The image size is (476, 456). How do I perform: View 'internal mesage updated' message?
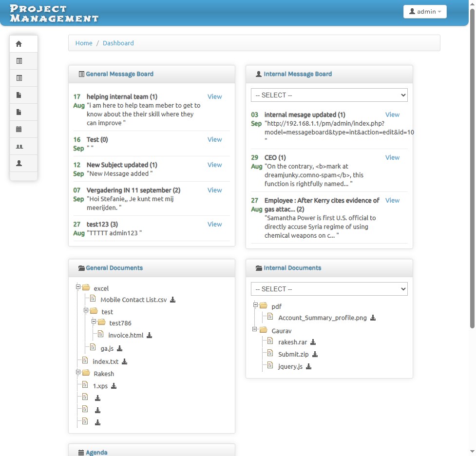tap(392, 115)
